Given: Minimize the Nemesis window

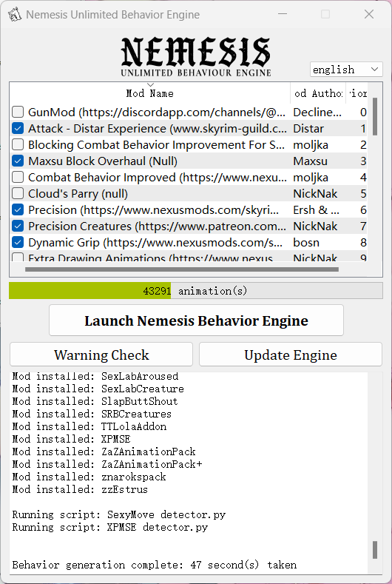Looking at the screenshot, I should pyautogui.click(x=283, y=14).
